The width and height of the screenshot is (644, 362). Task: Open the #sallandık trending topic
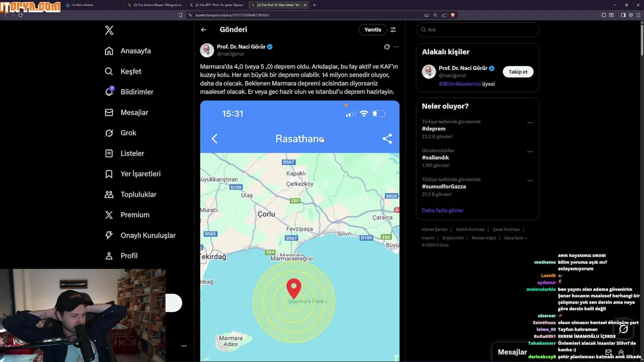[x=436, y=157]
